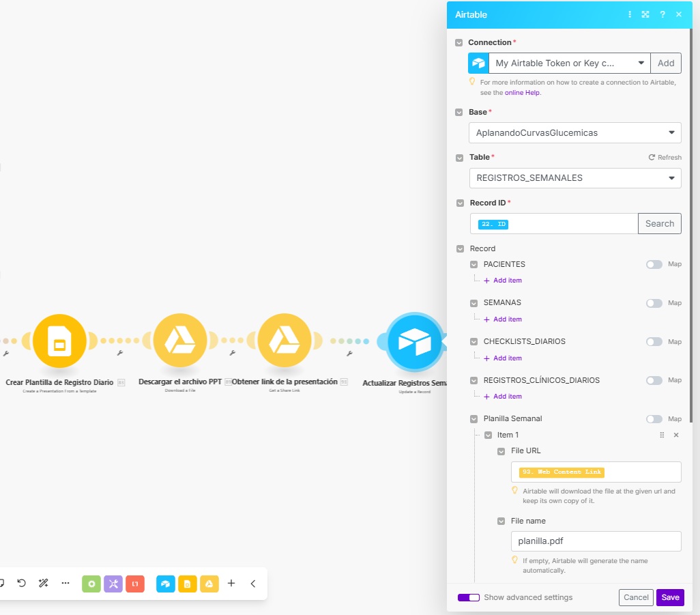Screen dimensions: 700x615
Task: Select the 'Obtener link de la presentación' Drive module
Action: click(285, 341)
